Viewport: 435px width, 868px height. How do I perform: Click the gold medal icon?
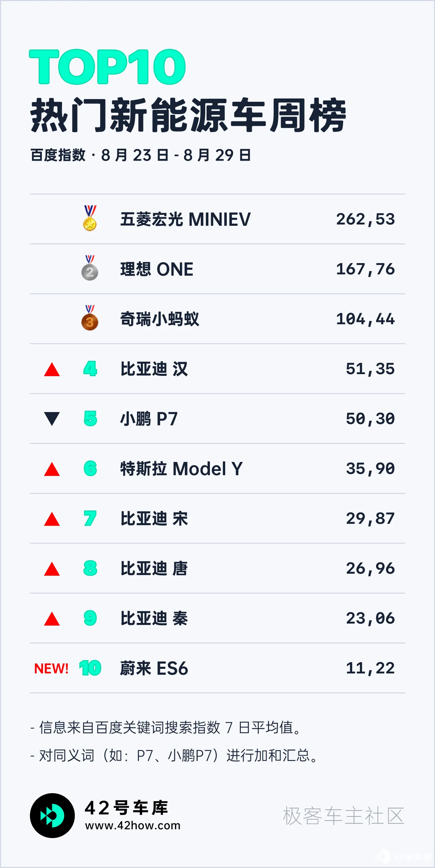(x=90, y=219)
